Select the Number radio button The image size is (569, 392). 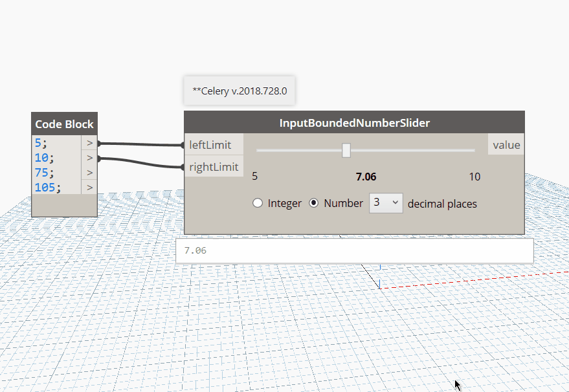click(313, 202)
